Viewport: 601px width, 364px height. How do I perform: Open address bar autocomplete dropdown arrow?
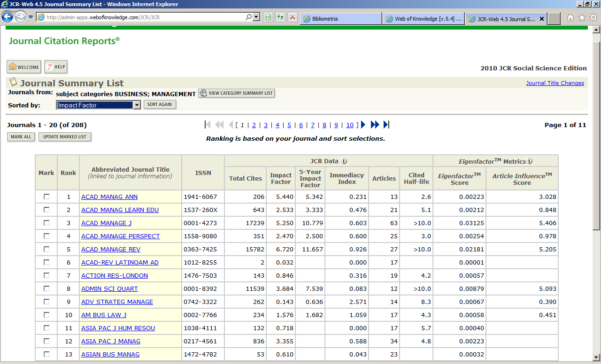(x=256, y=17)
